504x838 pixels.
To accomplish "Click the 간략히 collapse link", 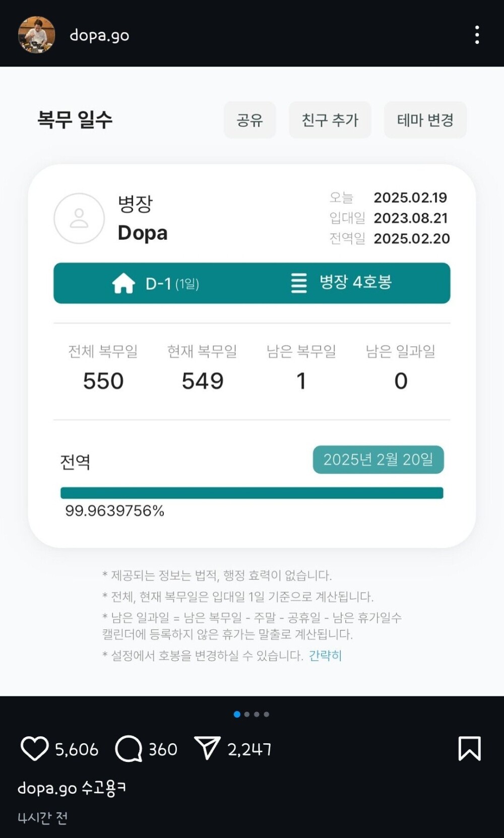I will 325,656.
